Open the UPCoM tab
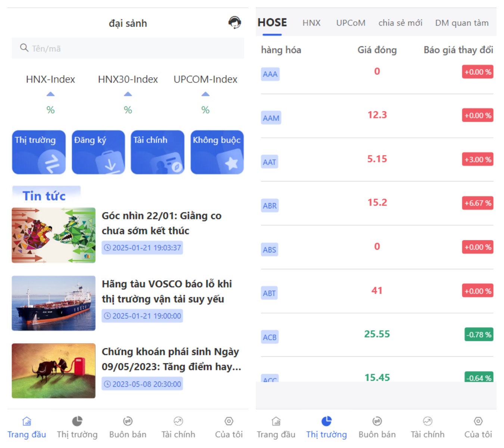 351,23
